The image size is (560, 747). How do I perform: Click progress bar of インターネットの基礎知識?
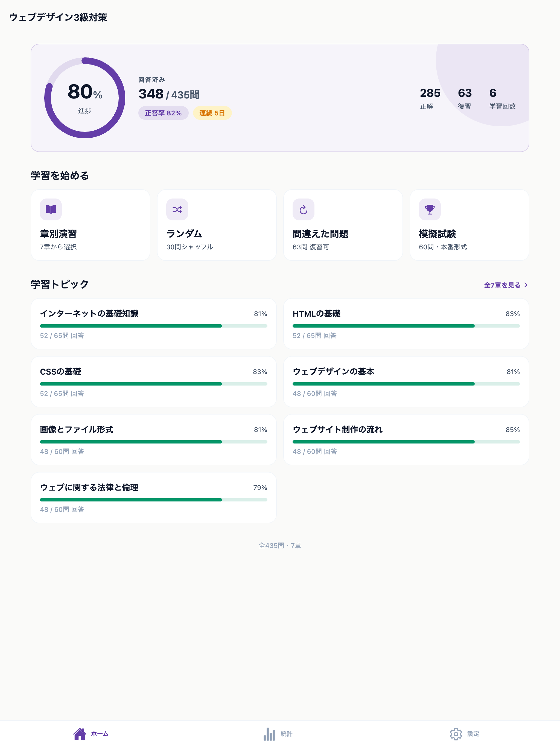click(153, 326)
